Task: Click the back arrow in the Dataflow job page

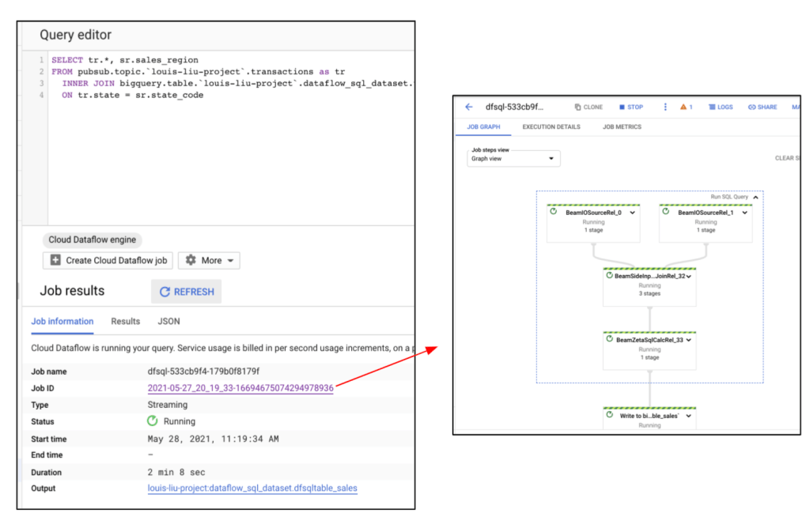Action: 469,107
